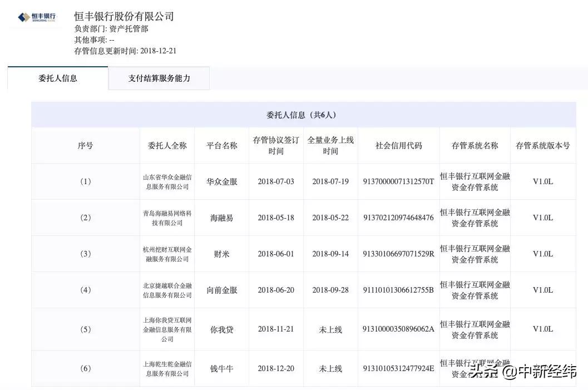Screen dimensions: 588x390
Task: Open the 支付结算服务能力 tab
Action: (159, 78)
